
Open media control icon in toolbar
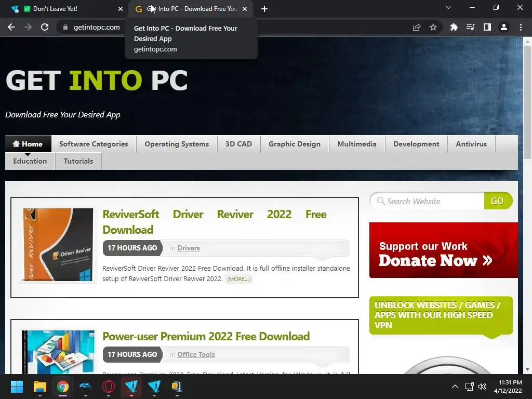coord(471,27)
